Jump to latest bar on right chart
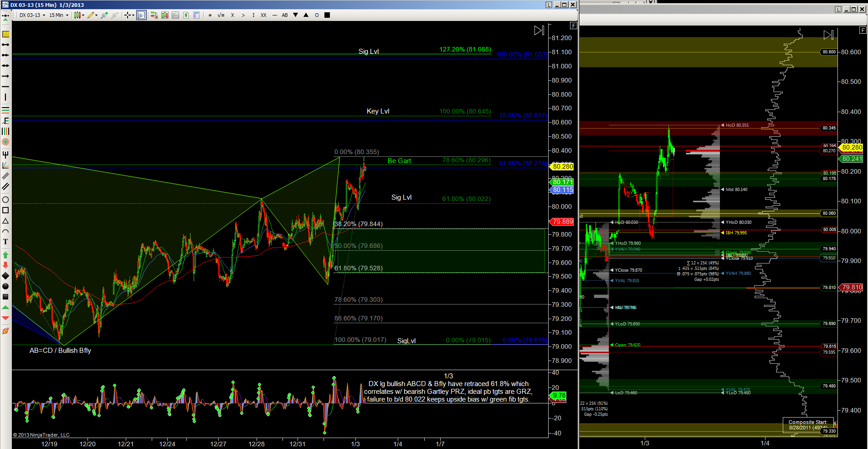 (828, 35)
